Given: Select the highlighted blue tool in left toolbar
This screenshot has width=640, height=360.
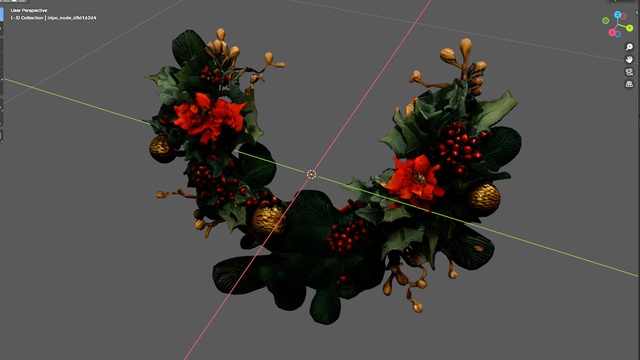Looking at the screenshot, I should click(x=2, y=14).
